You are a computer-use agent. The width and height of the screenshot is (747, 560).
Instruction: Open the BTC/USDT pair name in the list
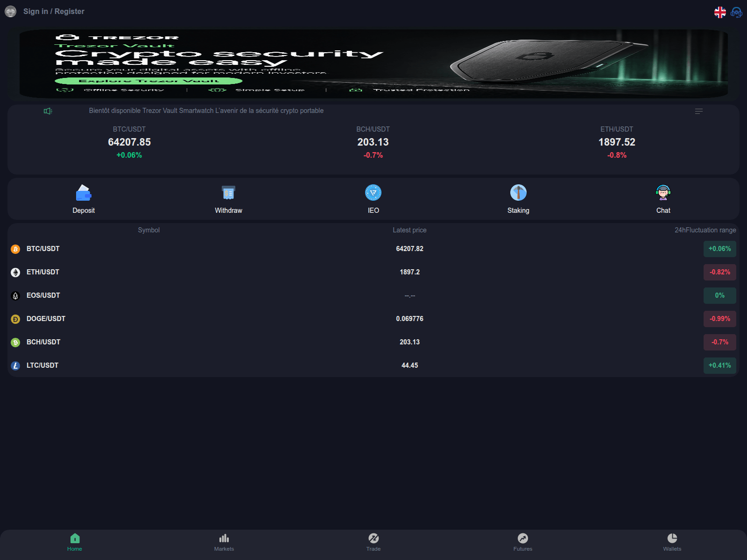click(43, 249)
